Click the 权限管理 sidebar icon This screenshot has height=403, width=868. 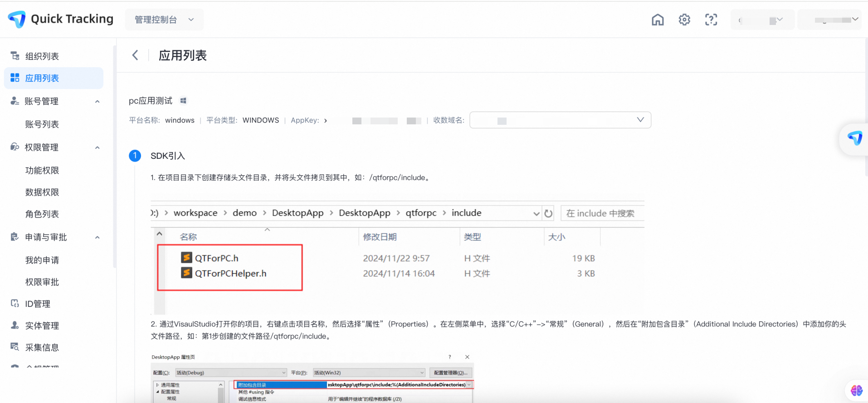tap(15, 147)
